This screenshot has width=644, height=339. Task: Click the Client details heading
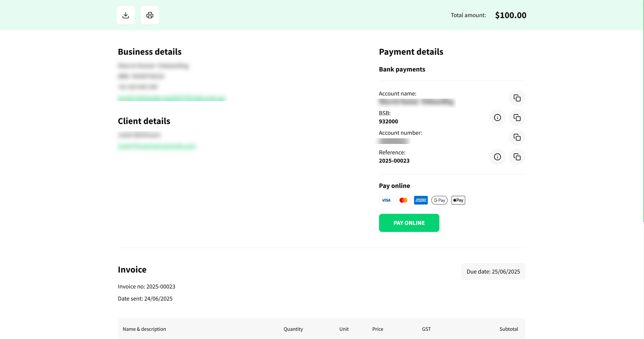pos(144,121)
